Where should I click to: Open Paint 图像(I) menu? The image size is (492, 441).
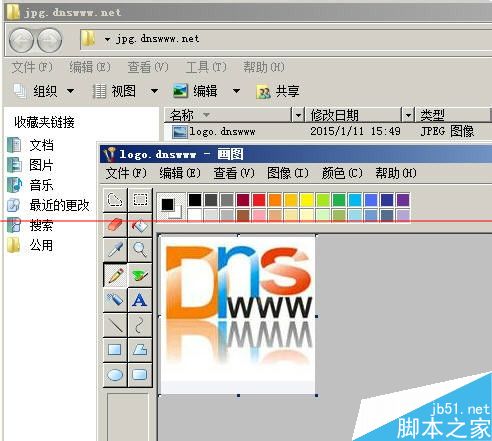[288, 173]
